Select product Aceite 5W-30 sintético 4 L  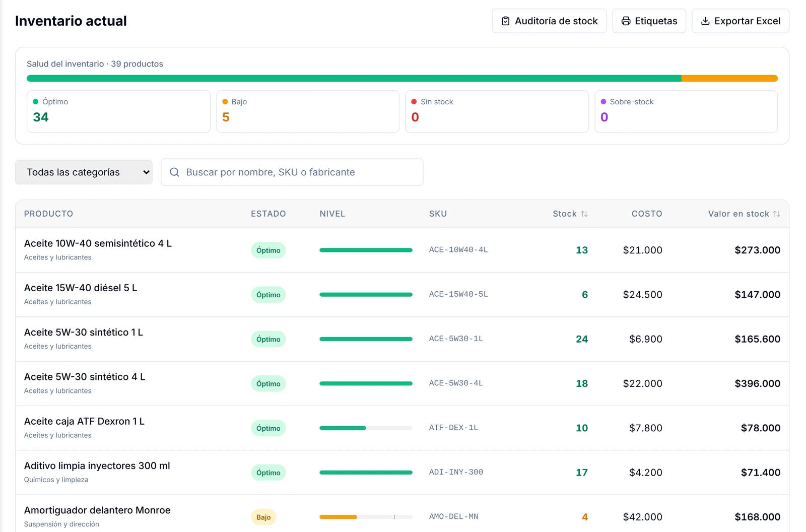(85, 377)
